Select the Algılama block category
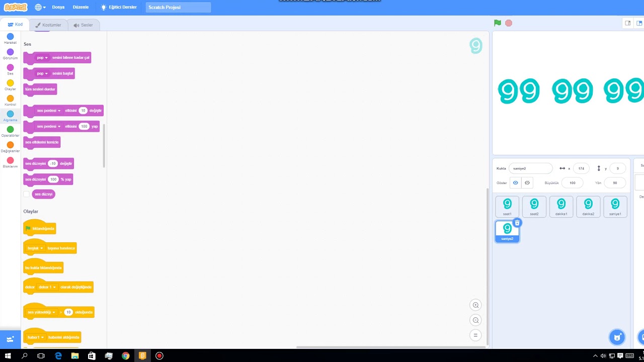644x362 pixels. click(x=10, y=116)
